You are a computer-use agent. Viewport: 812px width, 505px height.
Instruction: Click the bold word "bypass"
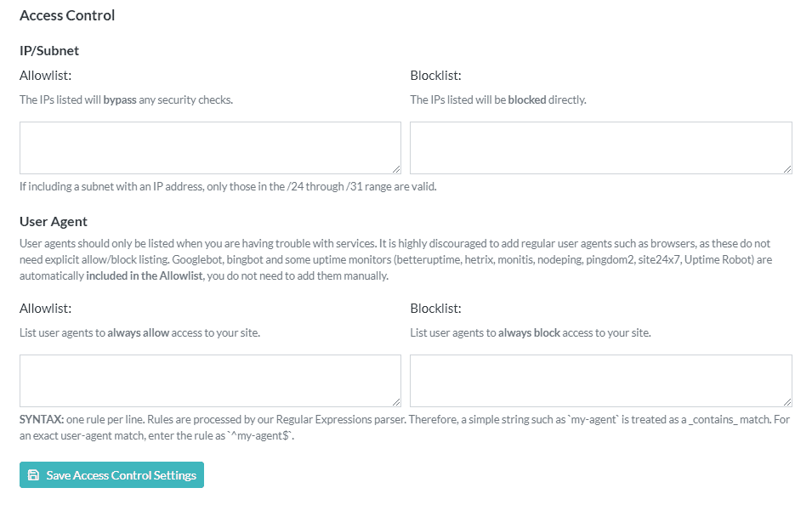[120, 99]
